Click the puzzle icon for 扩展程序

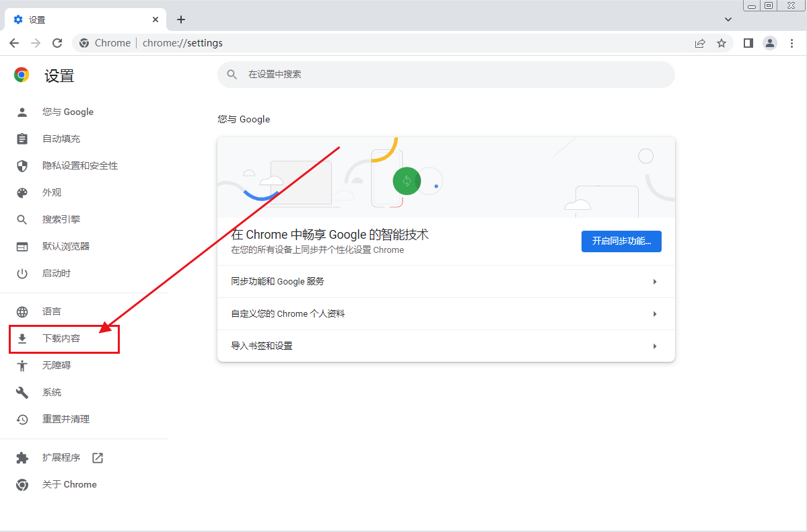(x=22, y=458)
